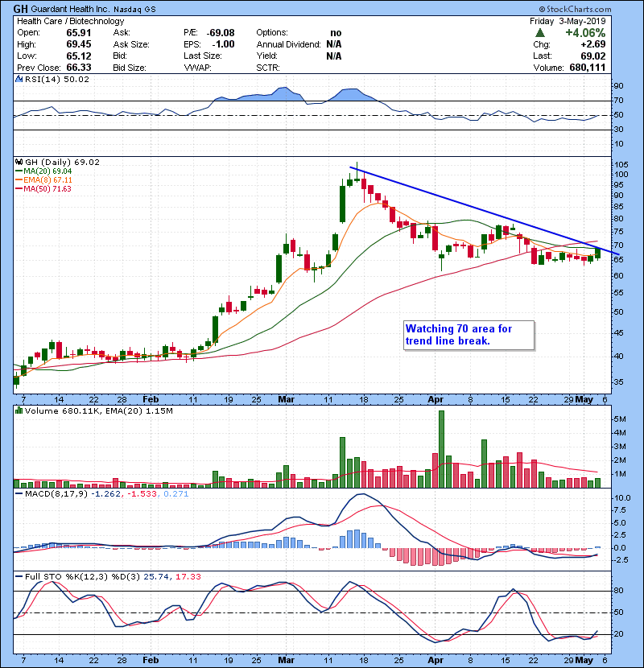Screen dimensions: 644x668
Task: Click the Low price 65.12
Action: [x=78, y=56]
